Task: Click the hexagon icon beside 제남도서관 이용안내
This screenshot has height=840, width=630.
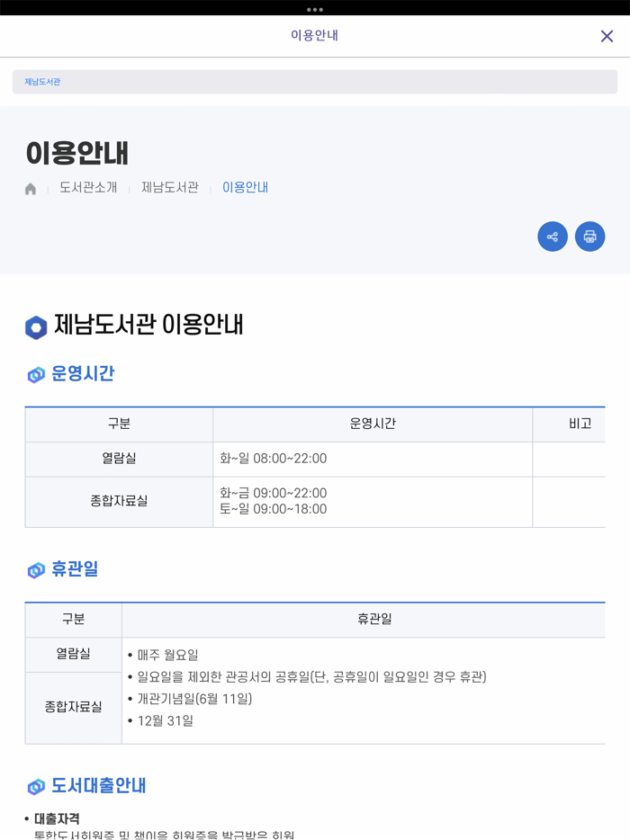Action: [x=34, y=326]
